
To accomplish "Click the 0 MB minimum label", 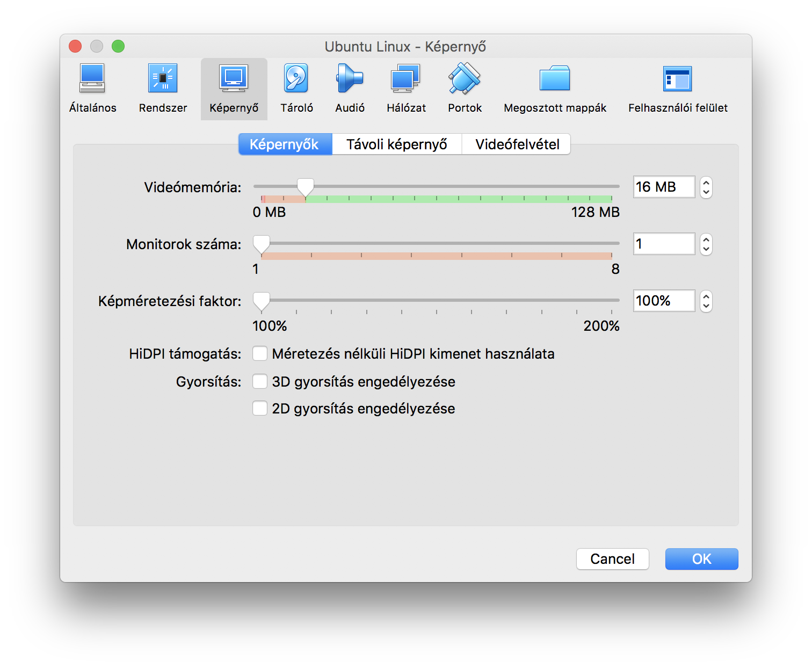I will pyautogui.click(x=269, y=212).
